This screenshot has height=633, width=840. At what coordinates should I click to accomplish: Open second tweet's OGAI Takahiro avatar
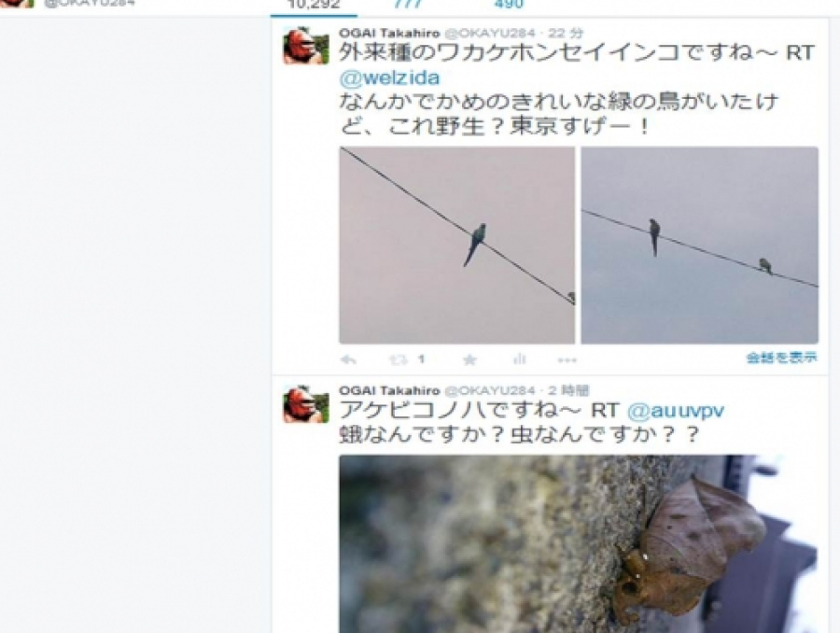306,403
